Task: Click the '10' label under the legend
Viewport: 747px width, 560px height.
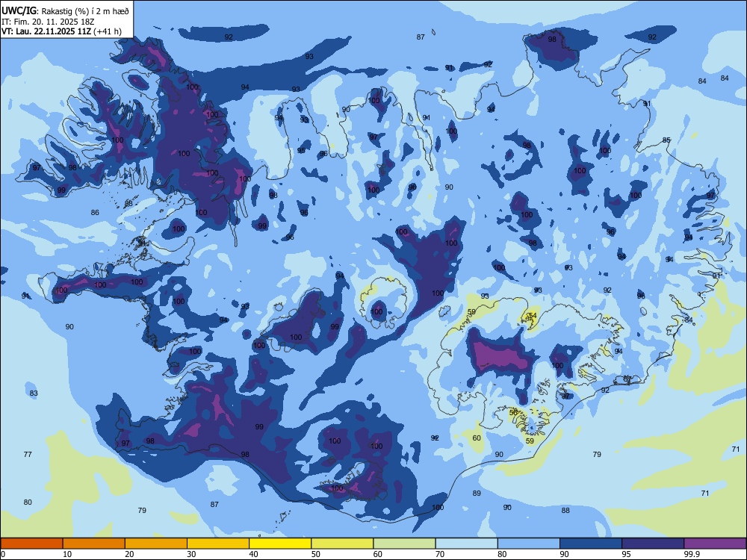Action: click(x=67, y=554)
